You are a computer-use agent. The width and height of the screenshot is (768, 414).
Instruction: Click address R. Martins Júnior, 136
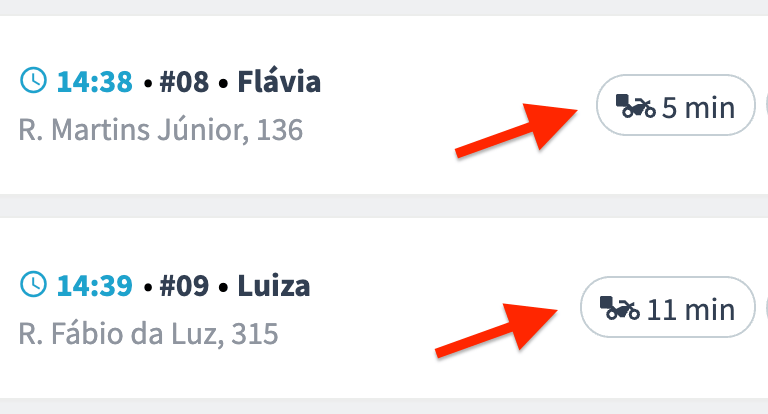pos(161,130)
